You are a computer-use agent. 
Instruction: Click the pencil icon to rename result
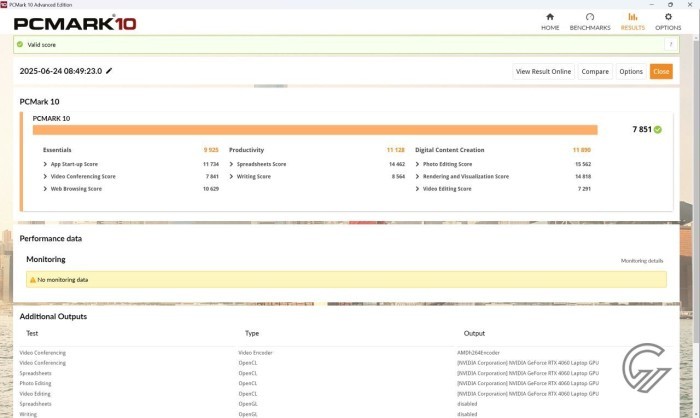(110, 71)
